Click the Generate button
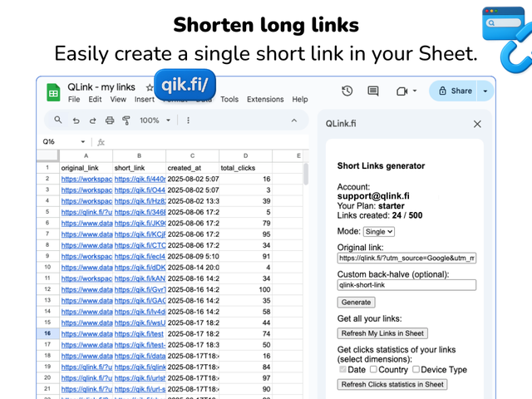The height and width of the screenshot is (399, 532). [x=357, y=303]
